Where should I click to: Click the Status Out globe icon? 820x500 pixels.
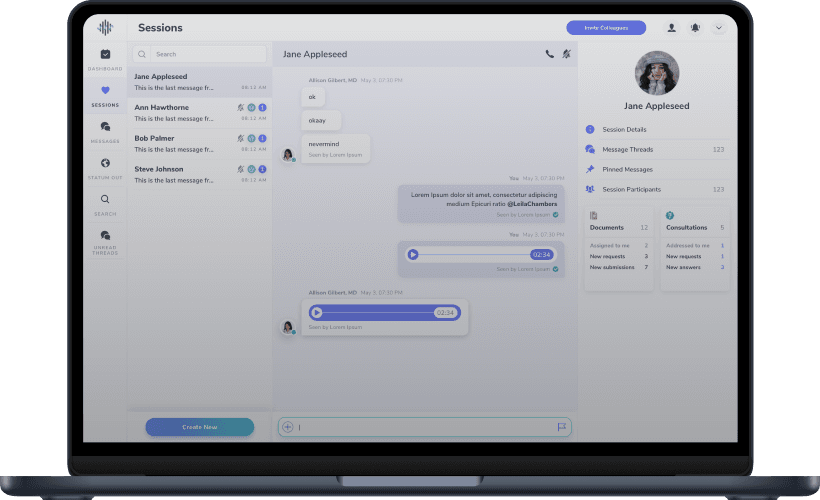point(105,163)
